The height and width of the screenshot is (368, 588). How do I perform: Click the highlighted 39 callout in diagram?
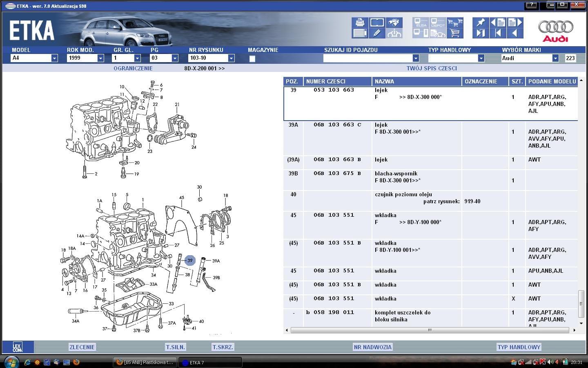point(190,260)
